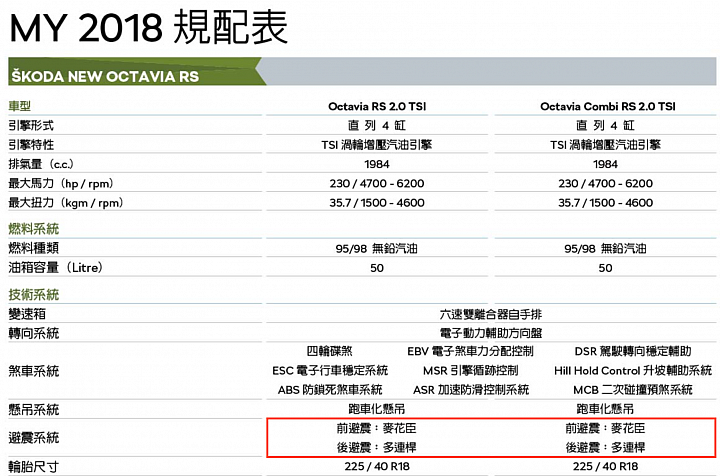Click '95/98 無鉛汽油' in Octavia RS column
The image size is (720, 476).
click(x=377, y=249)
